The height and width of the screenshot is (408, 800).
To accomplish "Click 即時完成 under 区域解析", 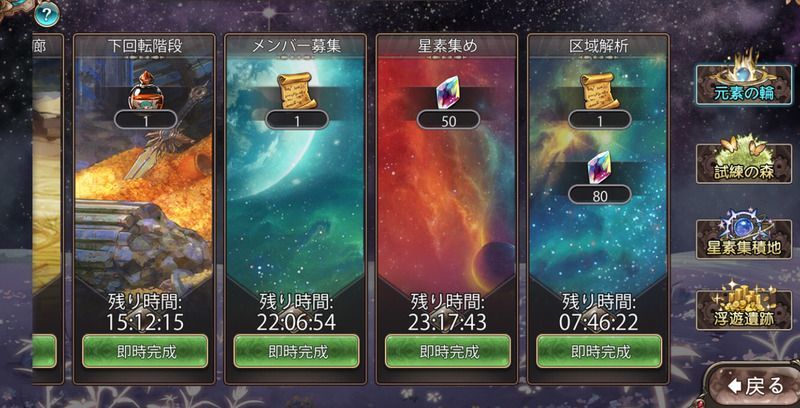I will [x=599, y=351].
